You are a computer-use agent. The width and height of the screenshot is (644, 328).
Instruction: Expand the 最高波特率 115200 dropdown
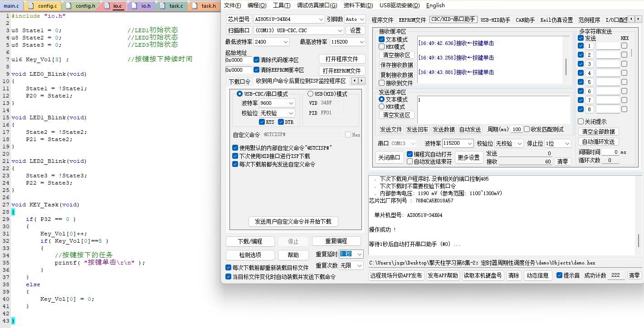[x=361, y=42]
